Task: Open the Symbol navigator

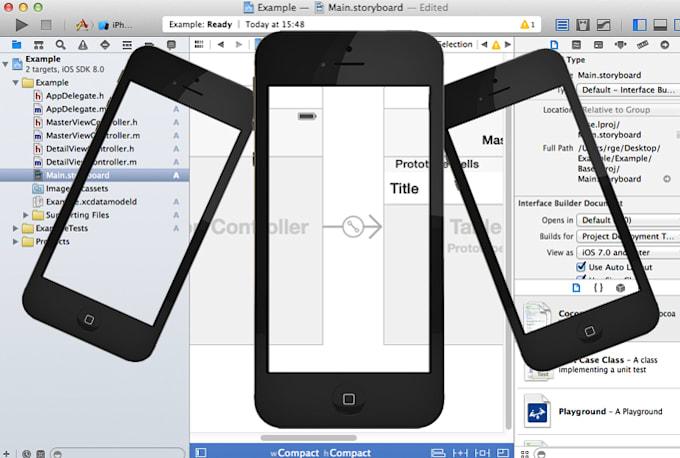Action: 39,45
